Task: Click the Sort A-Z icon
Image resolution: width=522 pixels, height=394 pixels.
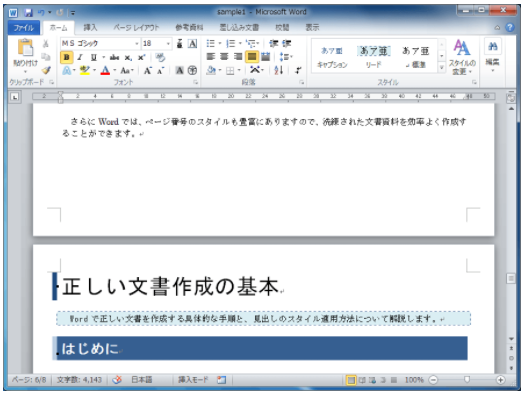Action: [x=279, y=70]
